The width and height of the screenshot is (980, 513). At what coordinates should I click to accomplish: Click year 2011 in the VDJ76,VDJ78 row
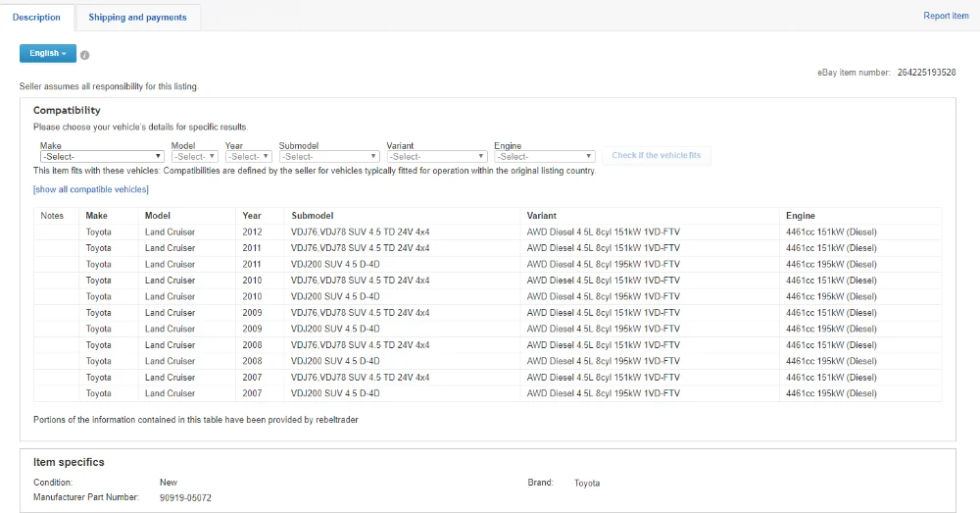click(252, 248)
